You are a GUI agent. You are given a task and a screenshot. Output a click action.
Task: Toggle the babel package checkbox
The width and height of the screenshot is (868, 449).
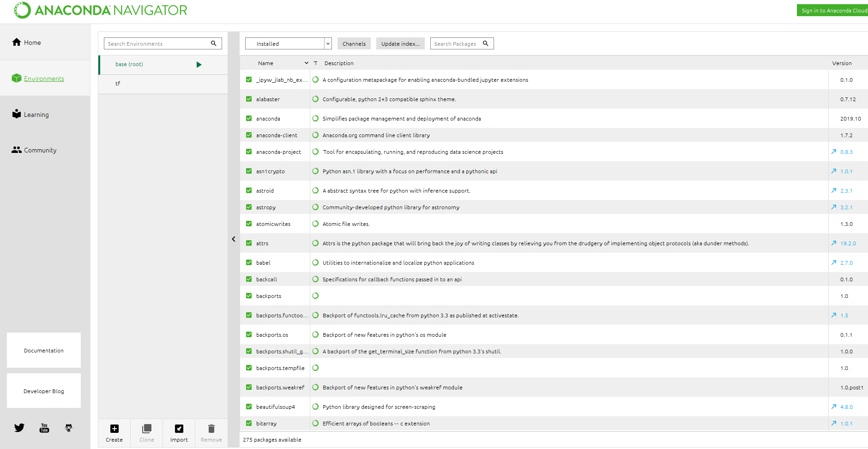249,262
